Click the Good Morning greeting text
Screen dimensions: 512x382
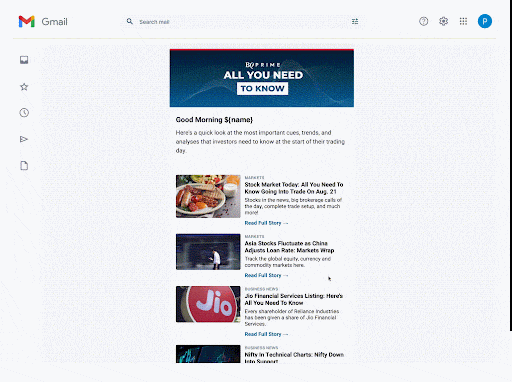214,120
